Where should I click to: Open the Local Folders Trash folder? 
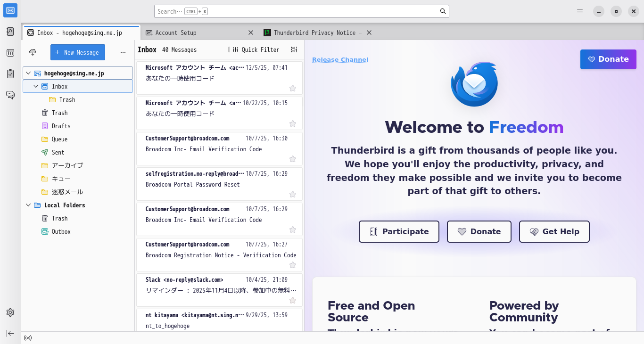pos(78,219)
